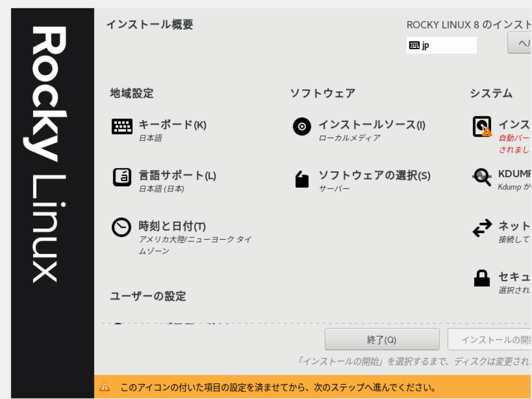The width and height of the screenshot is (532, 399).
Task: Click the package icon for software selection
Action: (302, 179)
